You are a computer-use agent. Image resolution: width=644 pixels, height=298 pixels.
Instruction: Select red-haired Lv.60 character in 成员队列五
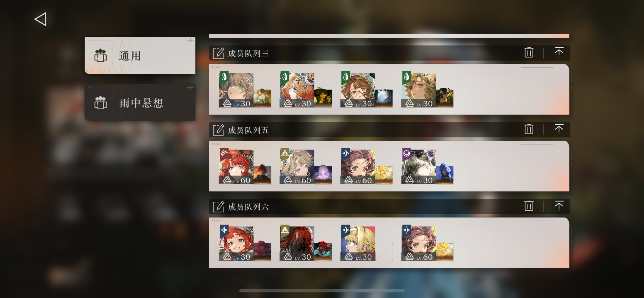point(236,167)
